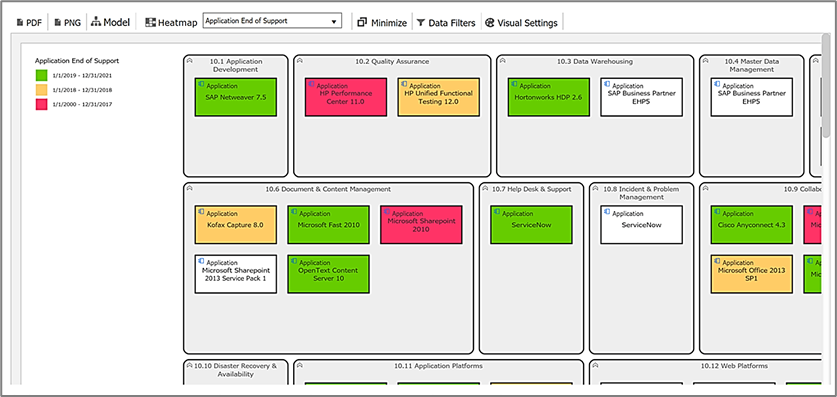This screenshot has width=837, height=397.
Task: Collapse the 10.3 Data Warehousing group
Action: (502, 61)
